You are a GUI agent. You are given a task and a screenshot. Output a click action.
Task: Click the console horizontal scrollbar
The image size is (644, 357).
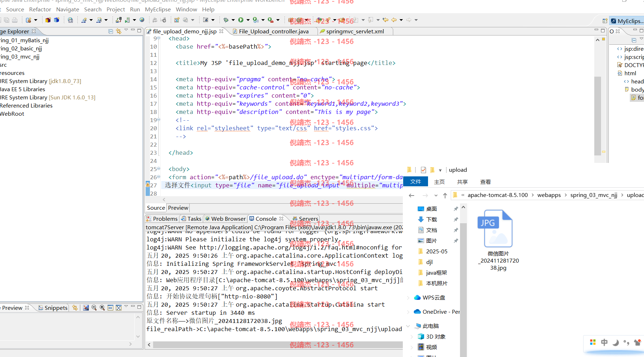click(x=278, y=345)
